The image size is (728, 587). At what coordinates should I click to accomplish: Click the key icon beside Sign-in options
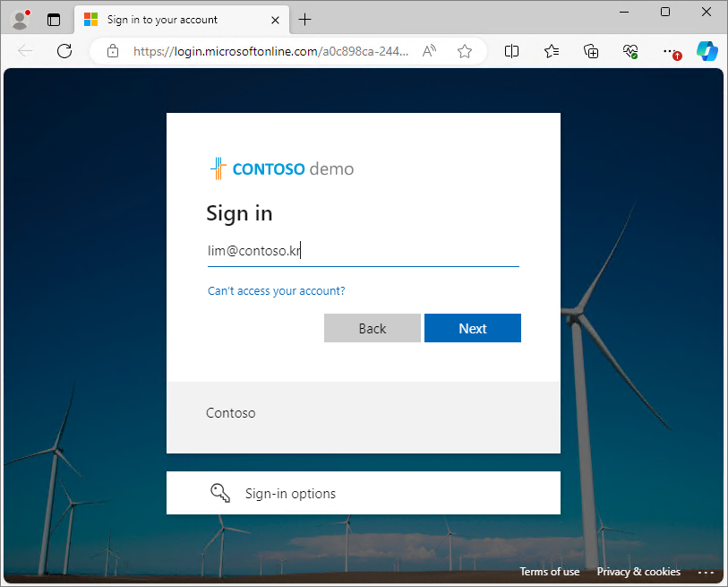point(220,493)
